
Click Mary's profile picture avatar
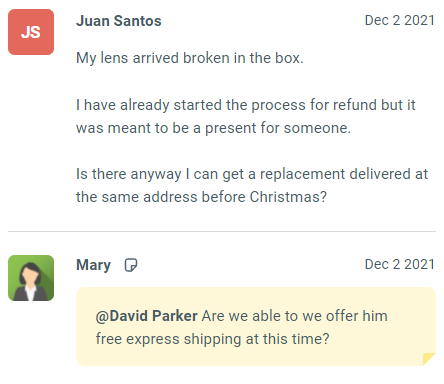coord(31,278)
